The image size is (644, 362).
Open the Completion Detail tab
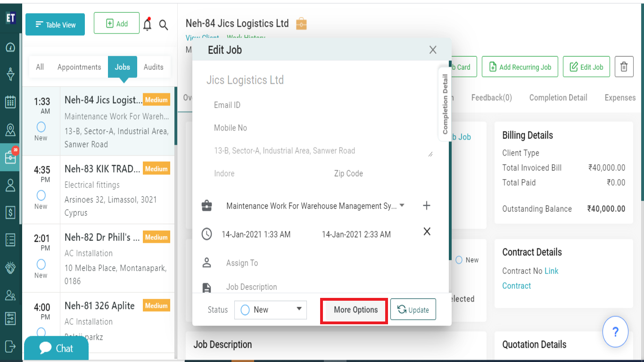558,98
